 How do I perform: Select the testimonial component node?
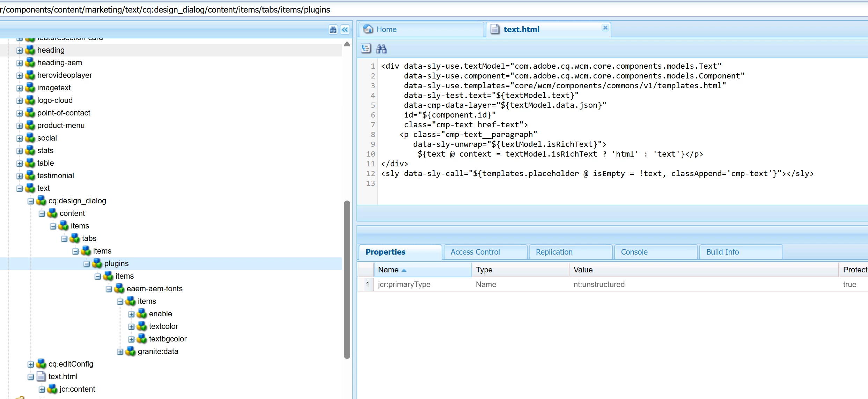[x=56, y=175]
